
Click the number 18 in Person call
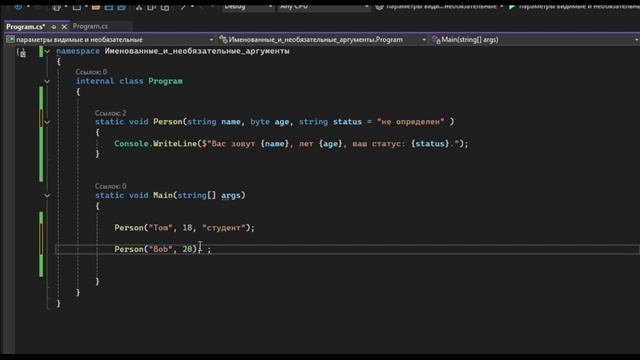187,227
